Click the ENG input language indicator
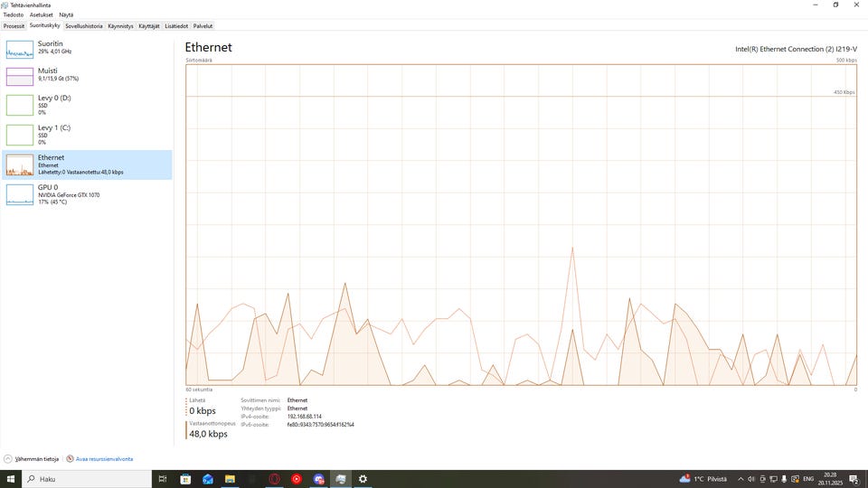This screenshot has height=488, width=868. 808,479
